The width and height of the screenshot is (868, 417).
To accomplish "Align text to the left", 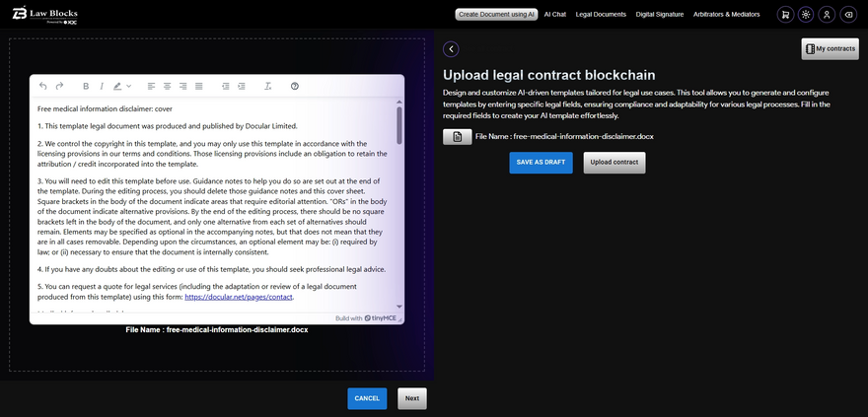I will click(x=152, y=87).
